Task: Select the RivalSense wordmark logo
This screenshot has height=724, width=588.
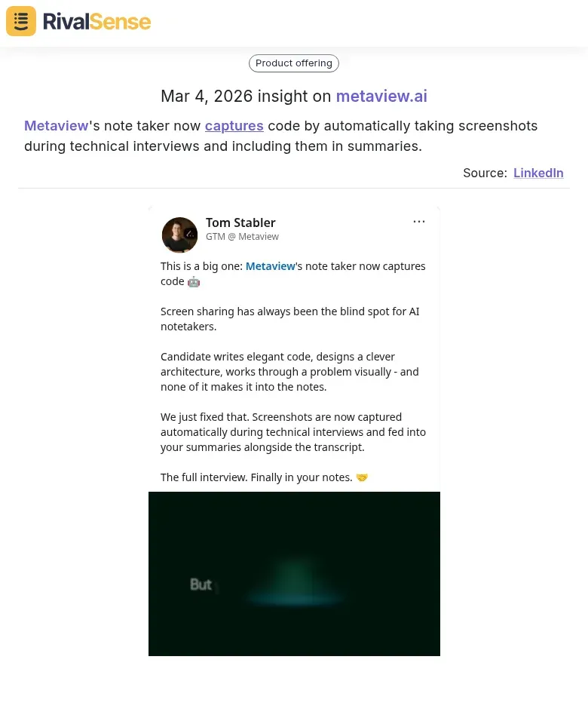Action: point(96,21)
